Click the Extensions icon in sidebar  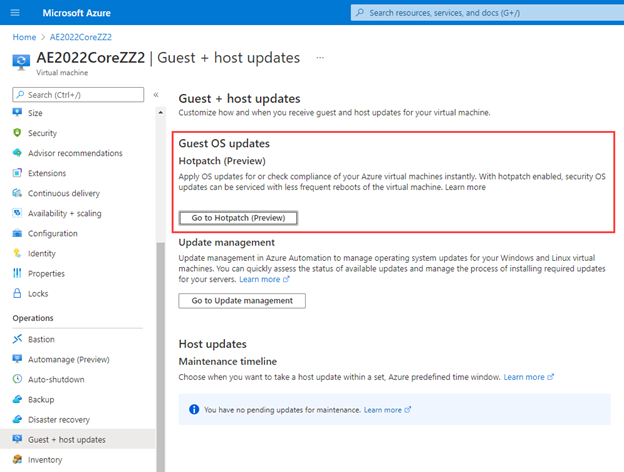click(18, 173)
